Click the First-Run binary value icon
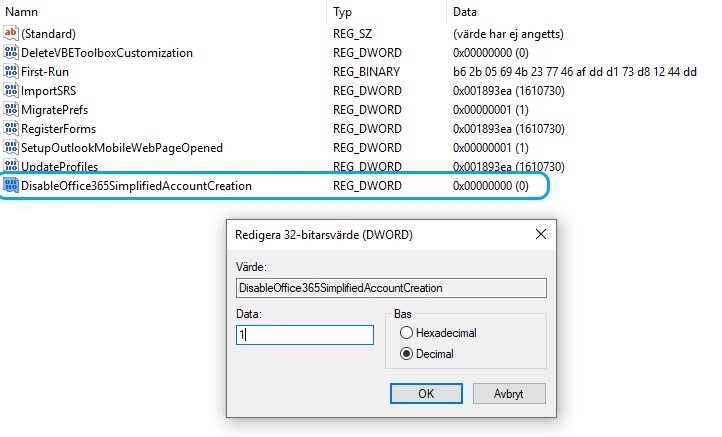This screenshot has width=722, height=437. click(11, 71)
